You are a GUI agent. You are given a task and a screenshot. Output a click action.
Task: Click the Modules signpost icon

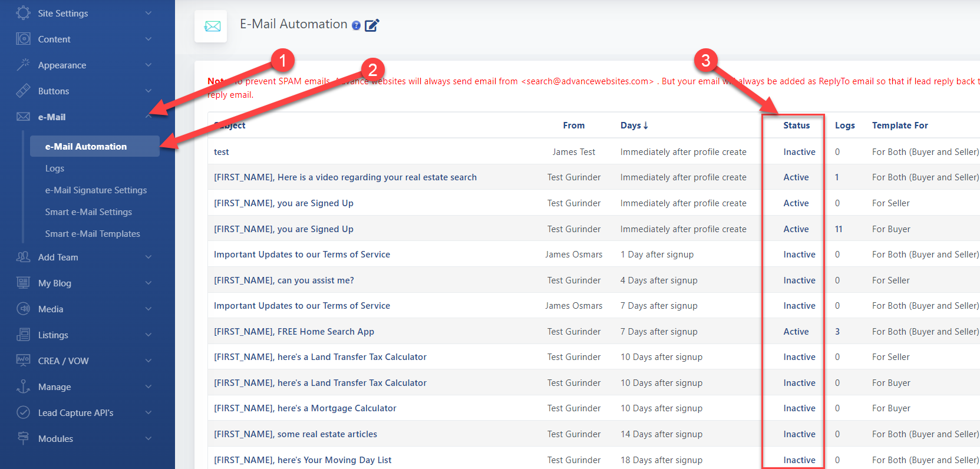[23, 438]
